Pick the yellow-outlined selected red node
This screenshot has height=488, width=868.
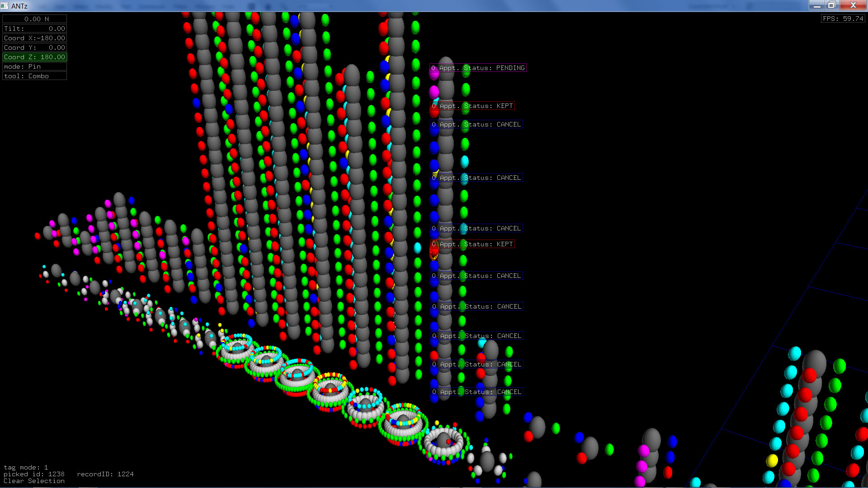(434, 253)
